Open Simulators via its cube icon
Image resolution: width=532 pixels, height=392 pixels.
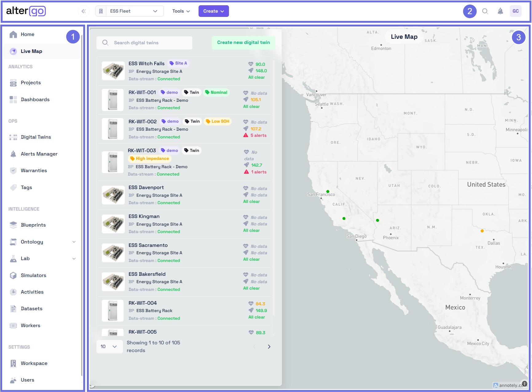point(13,275)
